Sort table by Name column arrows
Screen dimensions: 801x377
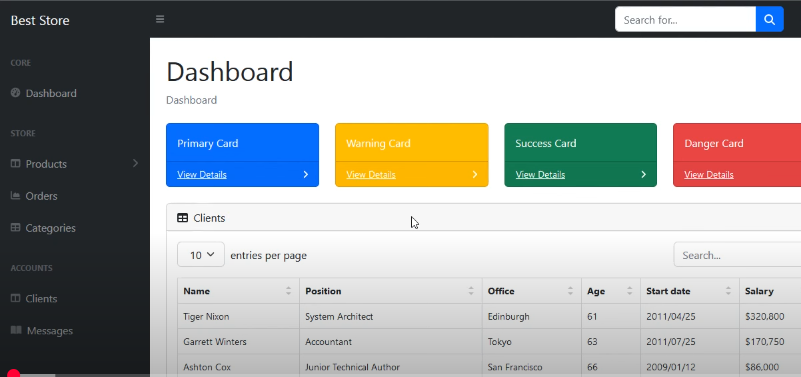tap(288, 291)
